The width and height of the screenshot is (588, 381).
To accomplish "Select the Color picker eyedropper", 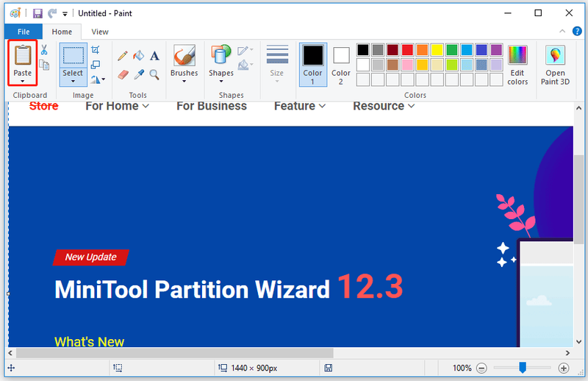I will (139, 74).
